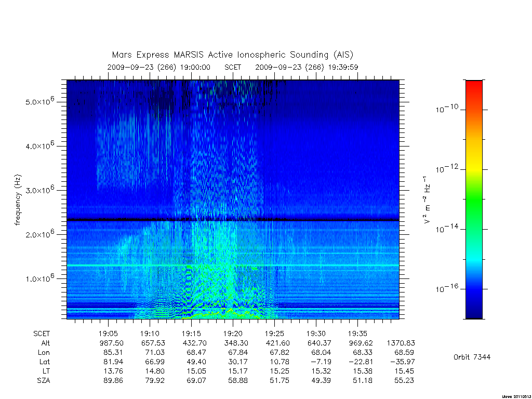Screen dimensions: 532x399
Task: Click altitude value '640.37'
Action: click(320, 343)
